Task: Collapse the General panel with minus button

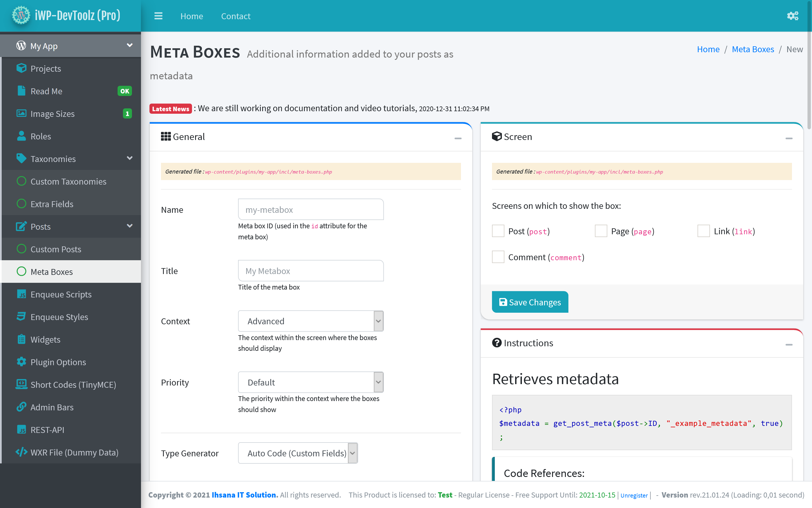Action: [458, 138]
